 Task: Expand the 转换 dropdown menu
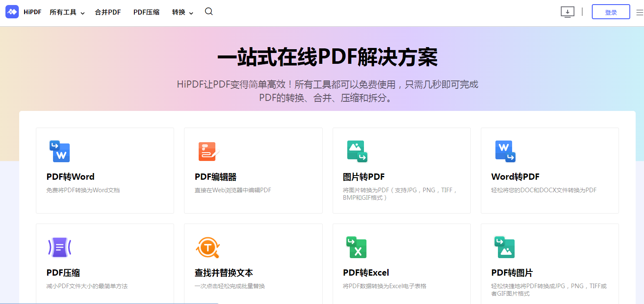[x=182, y=13]
